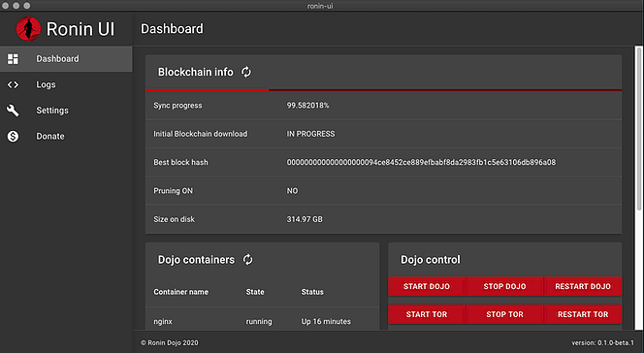
Task: Click the Dashboard grid icon in sidebar
Action: 13,59
